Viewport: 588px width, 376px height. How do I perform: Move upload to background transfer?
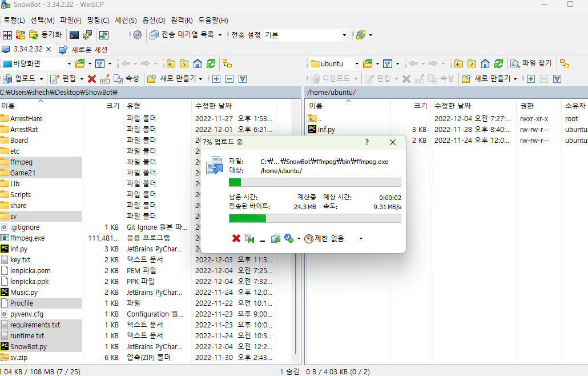coord(249,238)
